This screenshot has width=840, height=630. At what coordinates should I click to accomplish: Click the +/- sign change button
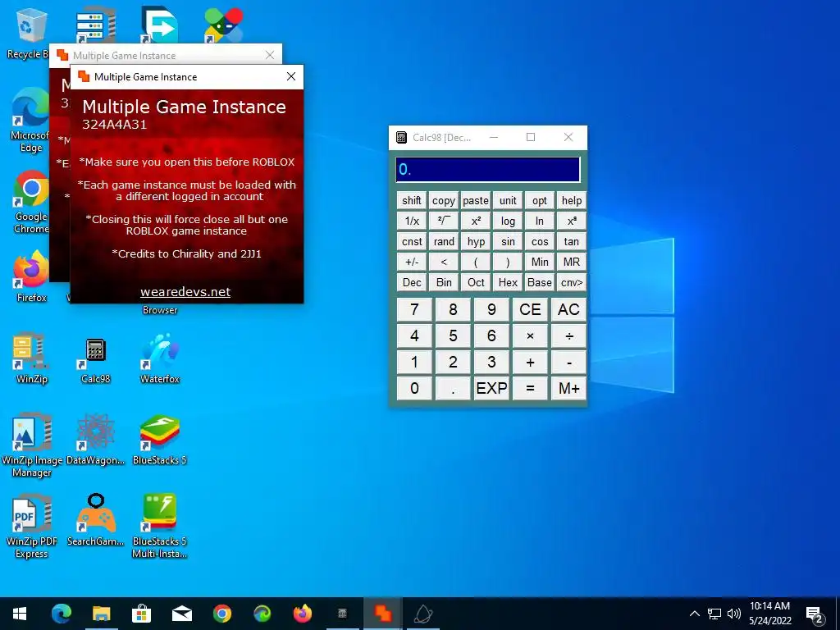pyautogui.click(x=412, y=262)
